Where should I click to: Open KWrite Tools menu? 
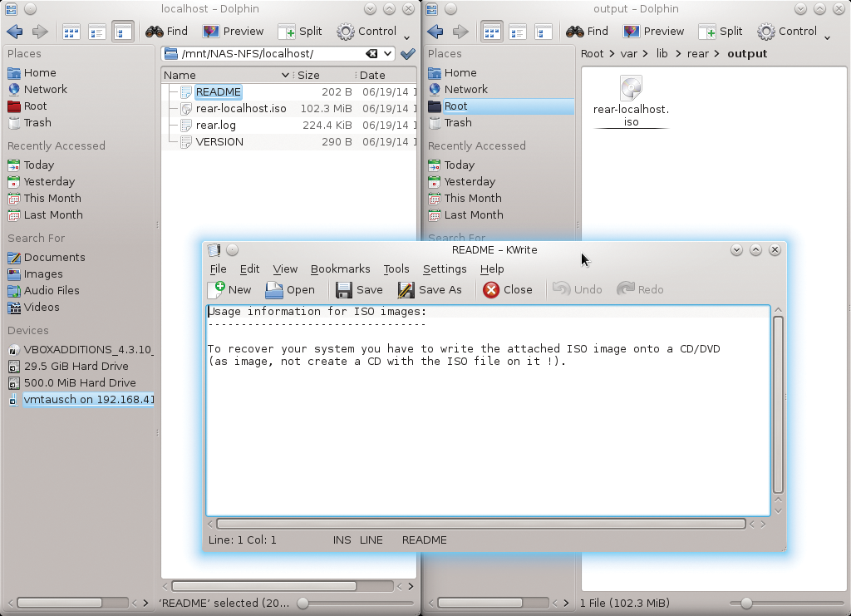point(396,269)
